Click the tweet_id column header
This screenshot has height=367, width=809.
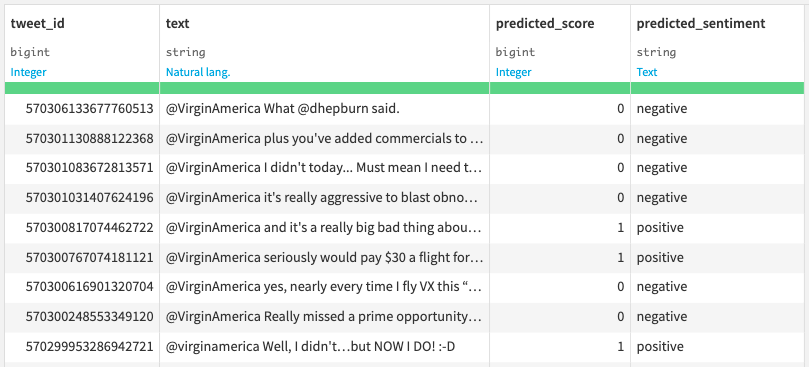(x=37, y=23)
